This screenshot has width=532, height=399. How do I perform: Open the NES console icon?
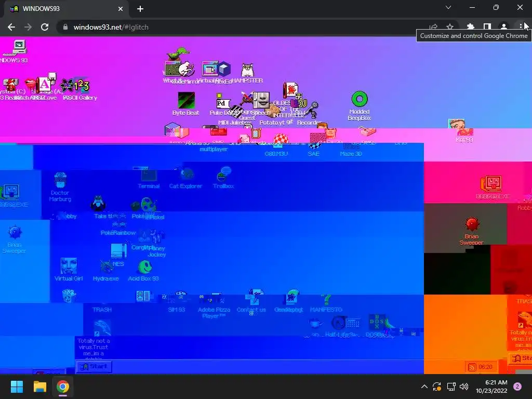[118, 255]
